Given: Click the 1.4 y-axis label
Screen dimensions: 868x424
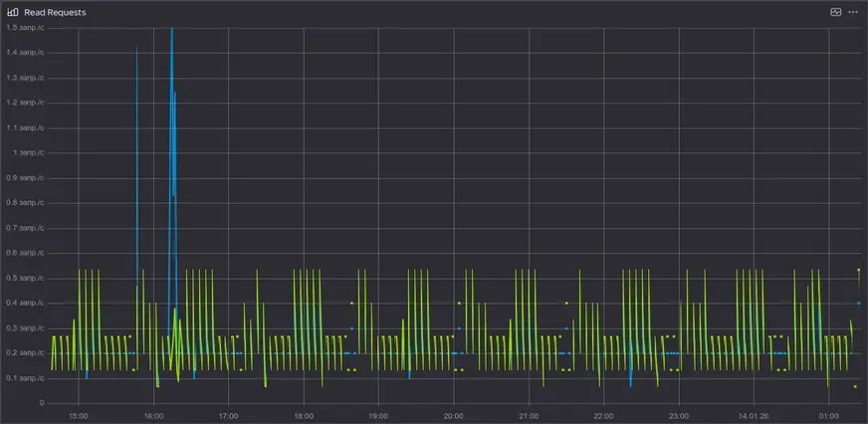Looking at the screenshot, I should [26, 53].
